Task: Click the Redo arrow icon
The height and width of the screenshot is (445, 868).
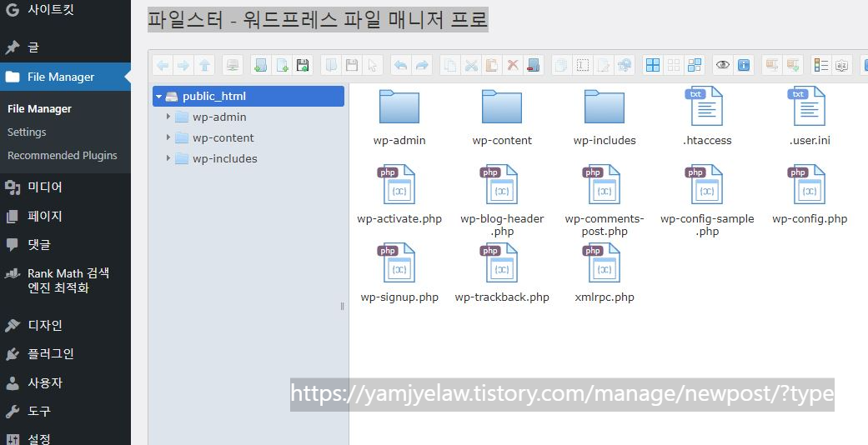Action: 422,65
